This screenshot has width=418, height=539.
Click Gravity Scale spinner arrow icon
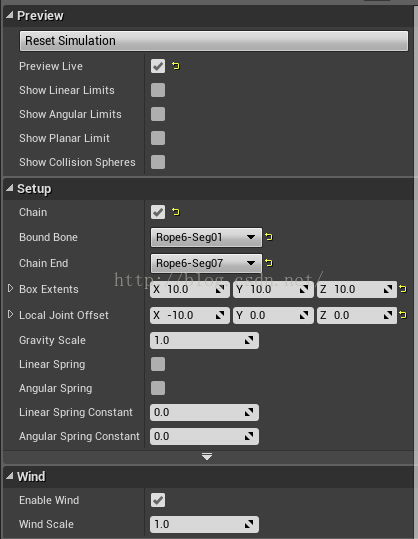(x=249, y=340)
